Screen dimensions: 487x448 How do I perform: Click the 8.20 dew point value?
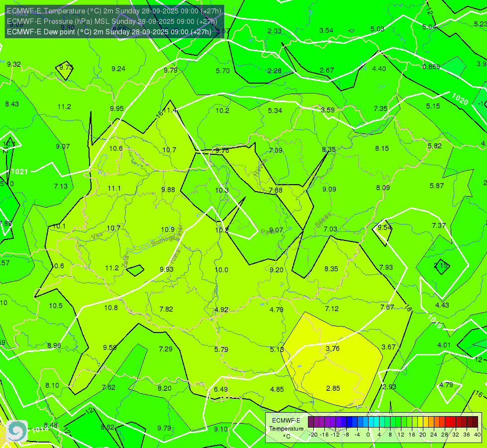point(165,389)
